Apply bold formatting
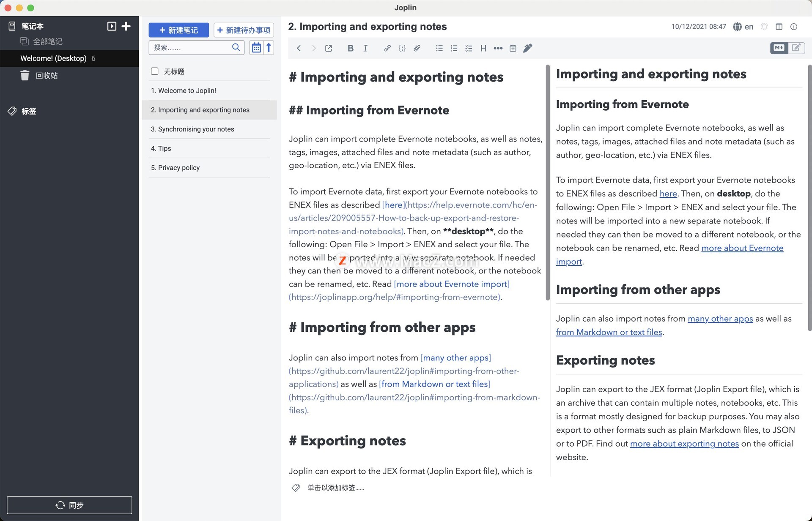812x521 pixels. point(350,48)
